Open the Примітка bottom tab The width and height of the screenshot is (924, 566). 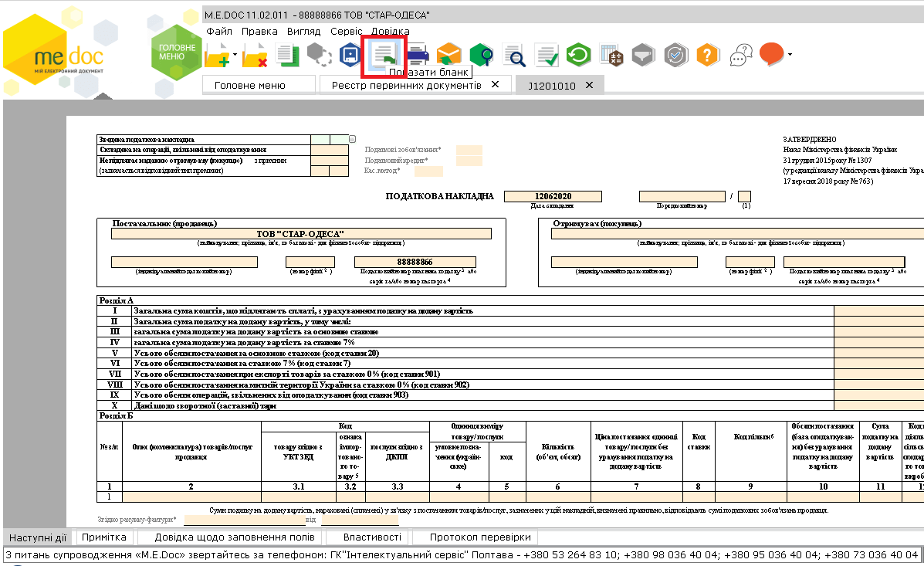coord(104,537)
